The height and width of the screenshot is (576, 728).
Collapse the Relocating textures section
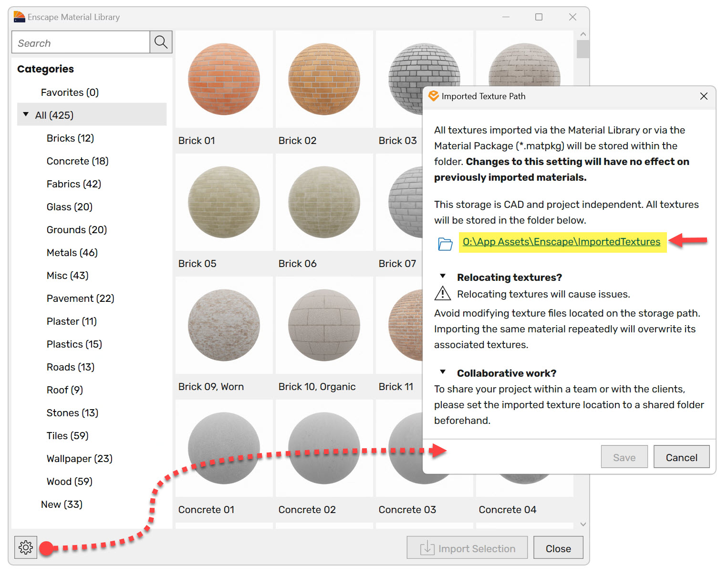[x=443, y=276]
